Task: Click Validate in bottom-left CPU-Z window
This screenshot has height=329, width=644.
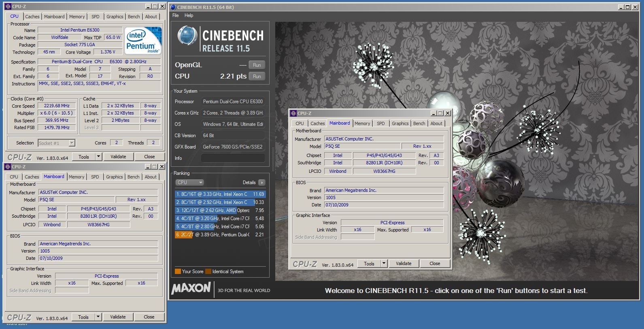Action: click(x=118, y=317)
